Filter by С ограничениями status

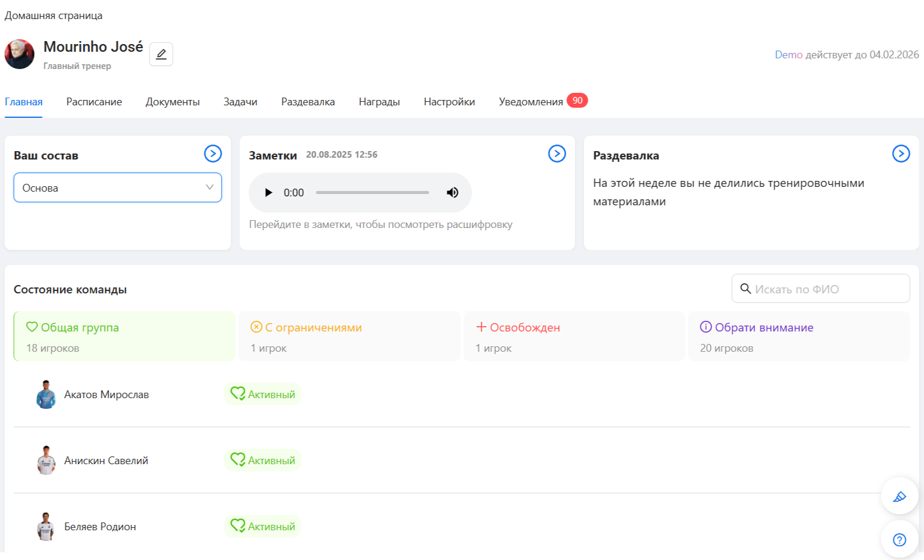click(x=349, y=336)
